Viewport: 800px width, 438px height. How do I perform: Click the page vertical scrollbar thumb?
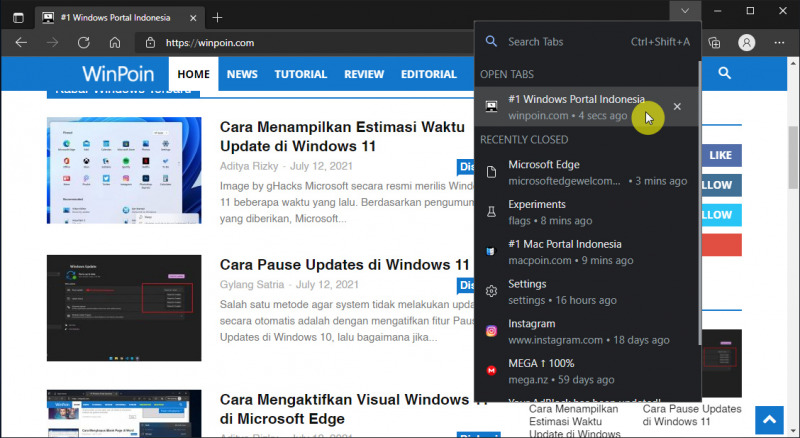click(793, 157)
